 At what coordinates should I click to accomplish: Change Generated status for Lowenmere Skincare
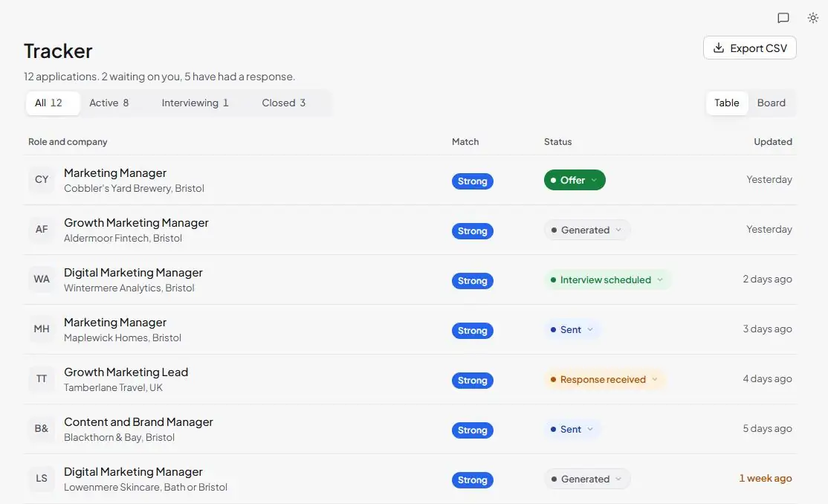point(586,479)
